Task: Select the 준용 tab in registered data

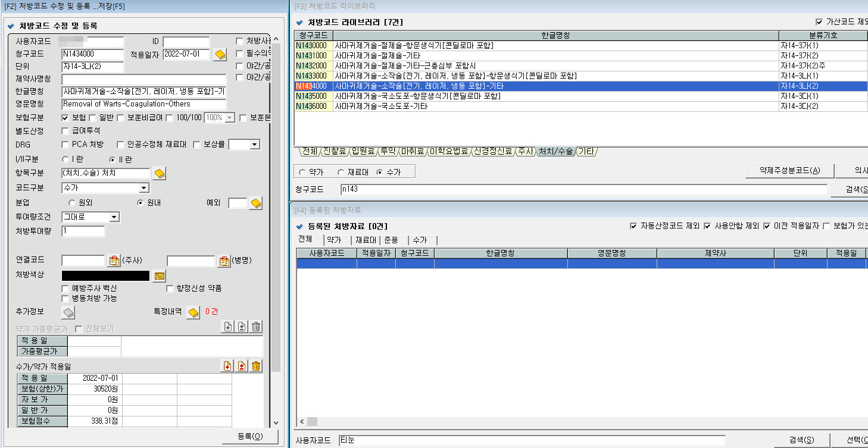Action: click(391, 240)
